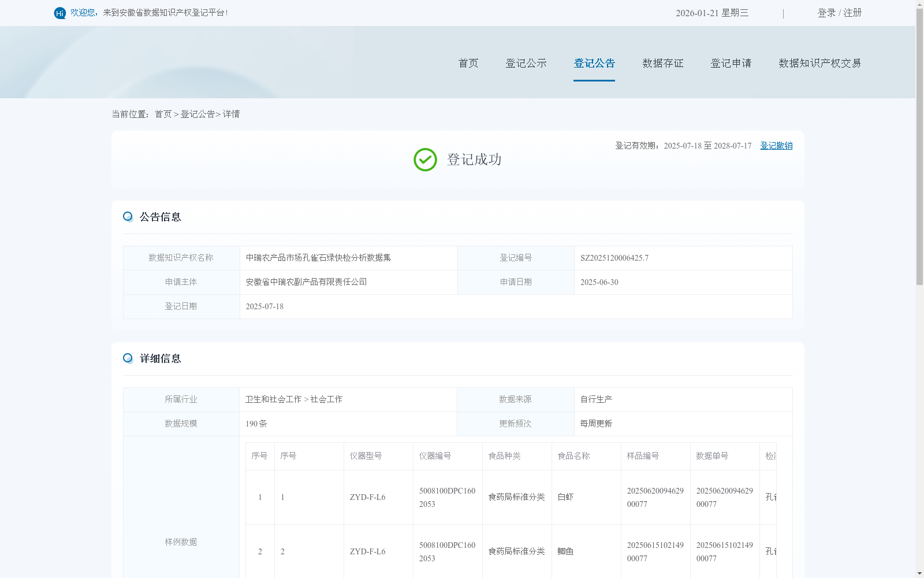Click the 样品编号 column header
Viewport: 924px width, 578px height.
[x=655, y=456]
